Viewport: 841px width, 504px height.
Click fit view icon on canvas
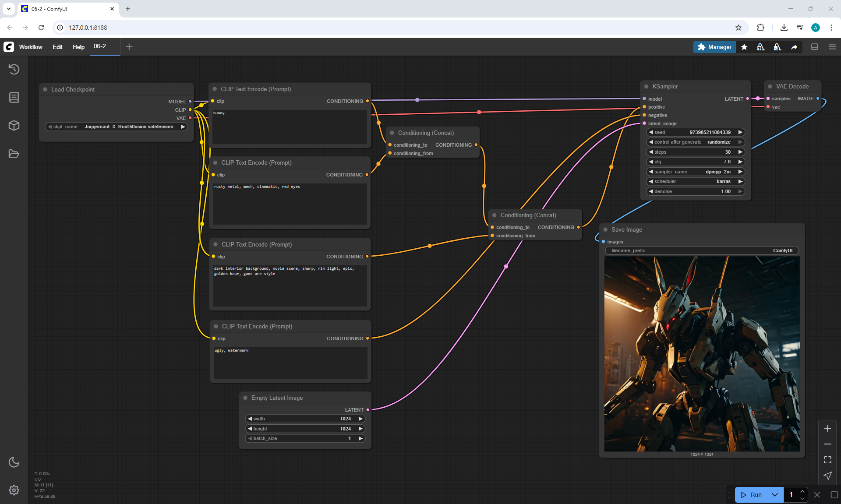pyautogui.click(x=827, y=460)
